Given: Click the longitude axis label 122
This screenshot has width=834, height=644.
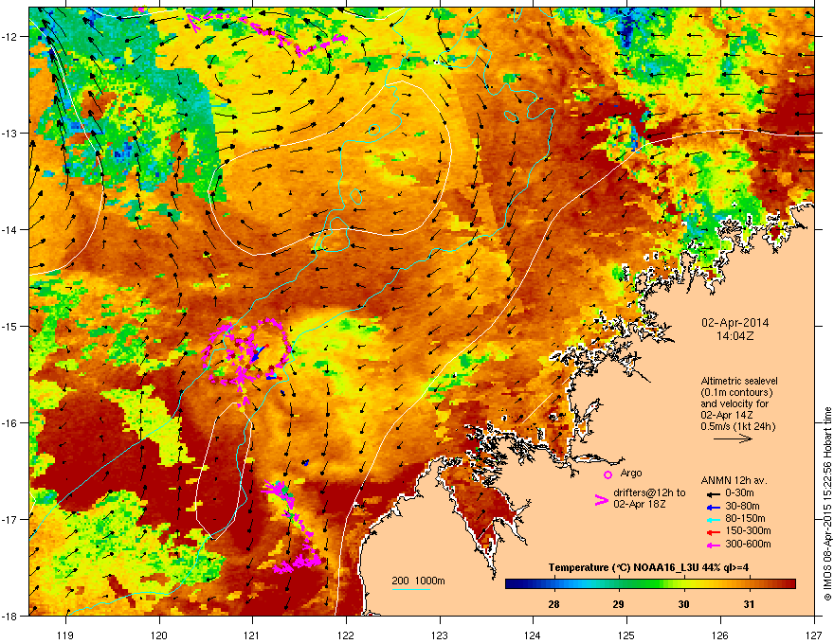Looking at the screenshot, I should point(346,635).
